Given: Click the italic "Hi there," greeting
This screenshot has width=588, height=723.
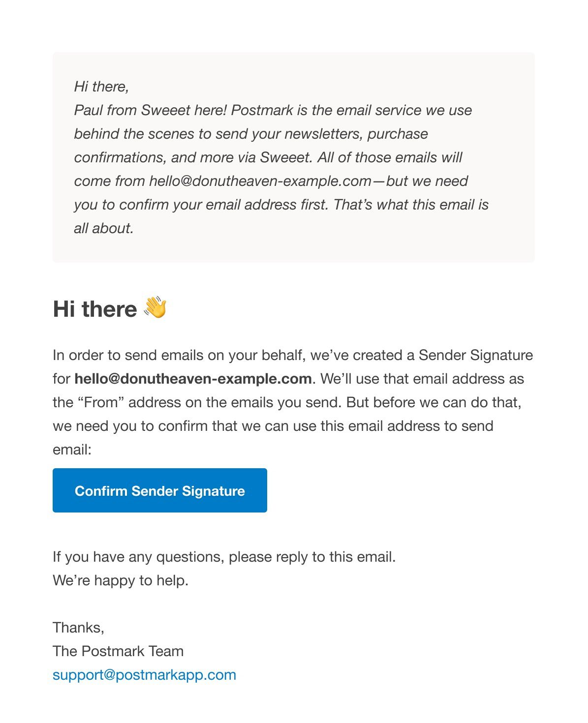Looking at the screenshot, I should pos(101,87).
